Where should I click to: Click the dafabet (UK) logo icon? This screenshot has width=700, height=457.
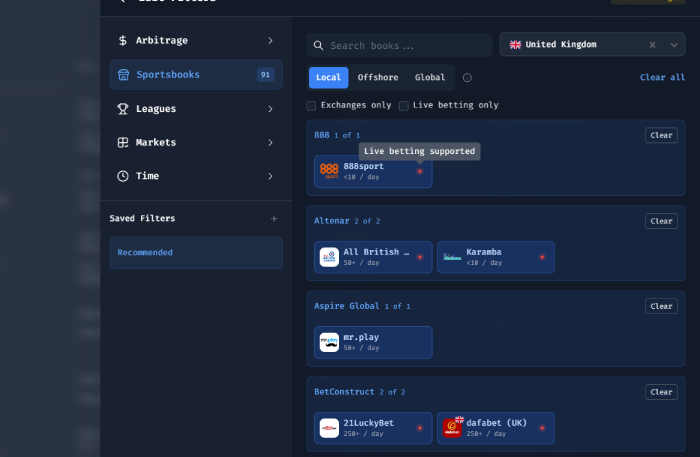click(x=452, y=428)
